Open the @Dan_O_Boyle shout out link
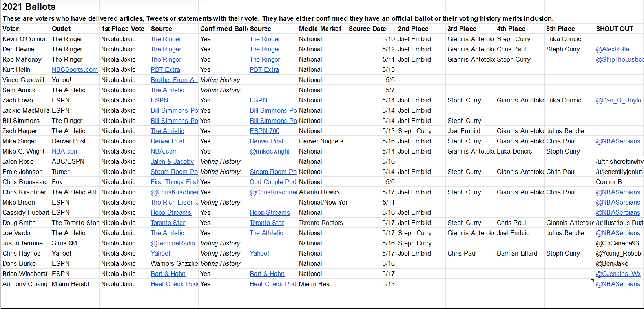The height and width of the screenshot is (309, 644). (x=618, y=100)
